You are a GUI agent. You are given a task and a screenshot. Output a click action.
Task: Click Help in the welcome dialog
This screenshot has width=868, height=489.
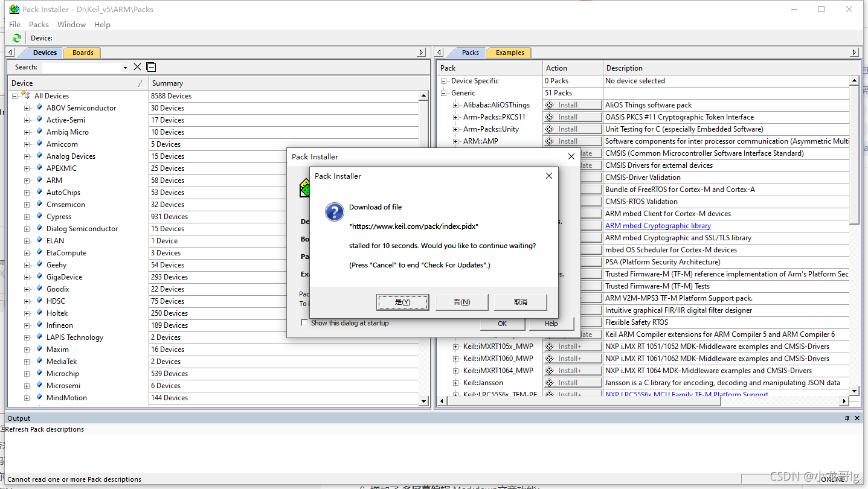[x=551, y=324]
